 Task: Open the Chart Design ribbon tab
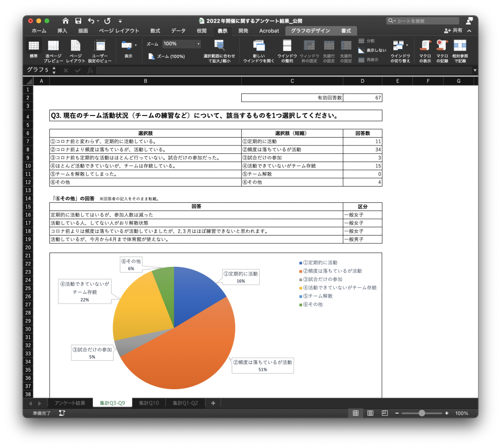[x=310, y=31]
